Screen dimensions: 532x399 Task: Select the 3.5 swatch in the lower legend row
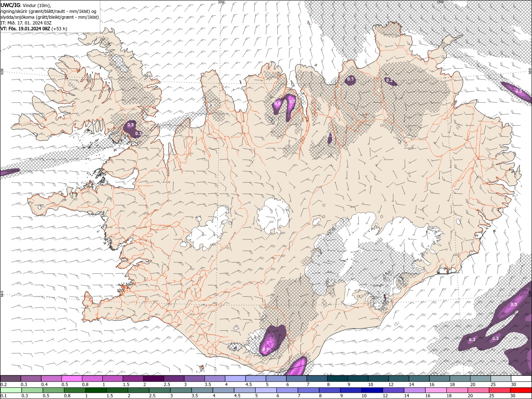pyautogui.click(x=202, y=390)
